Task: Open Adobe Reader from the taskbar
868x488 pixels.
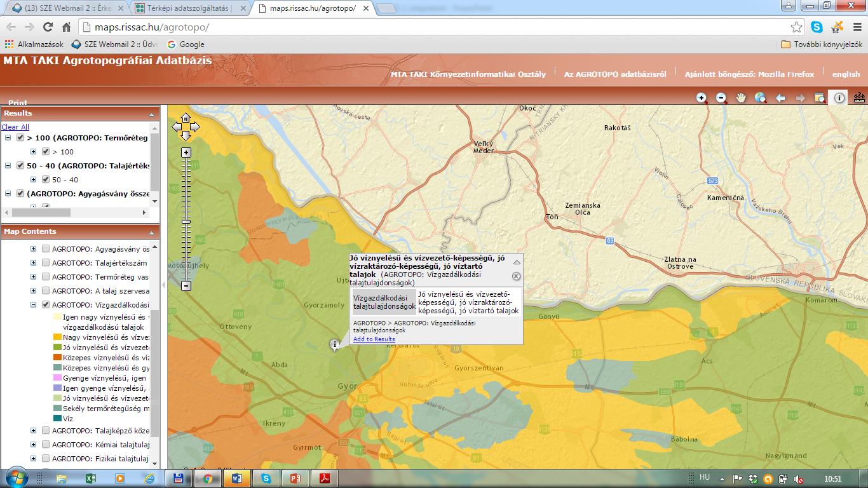Action: click(324, 478)
